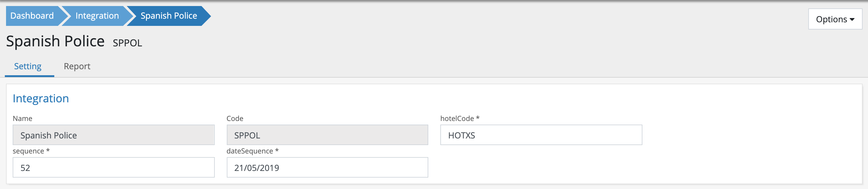This screenshot has width=868, height=189.
Task: Click the SPPOL code beside the title
Action: (x=127, y=43)
